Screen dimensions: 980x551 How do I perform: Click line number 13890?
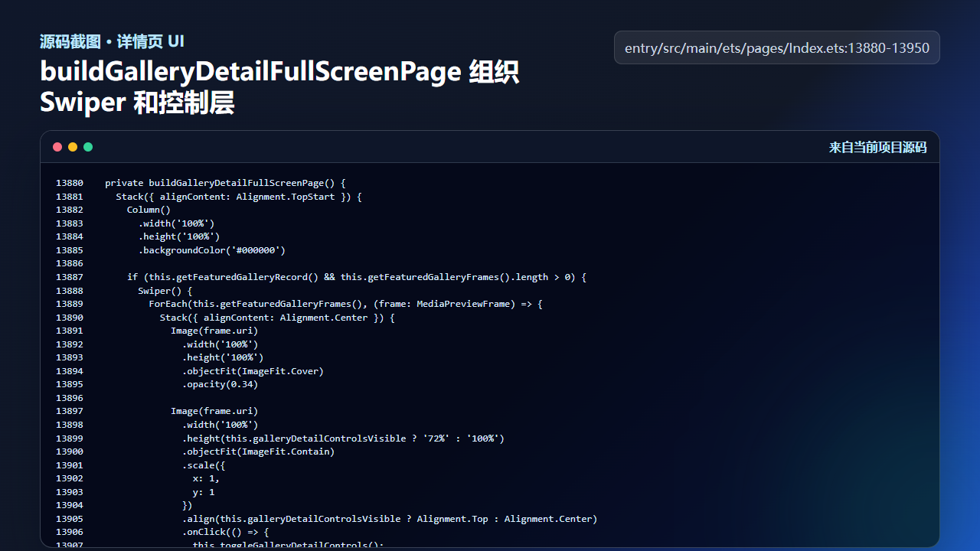click(x=70, y=318)
